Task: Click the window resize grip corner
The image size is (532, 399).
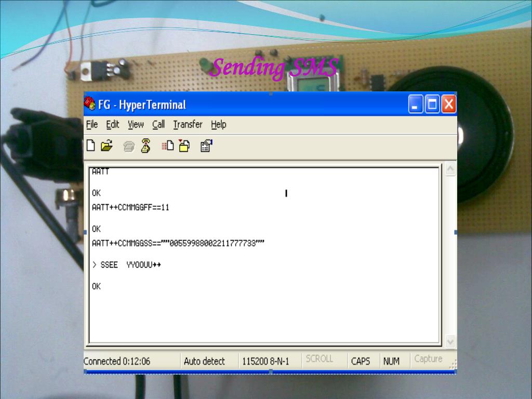Action: [x=453, y=365]
